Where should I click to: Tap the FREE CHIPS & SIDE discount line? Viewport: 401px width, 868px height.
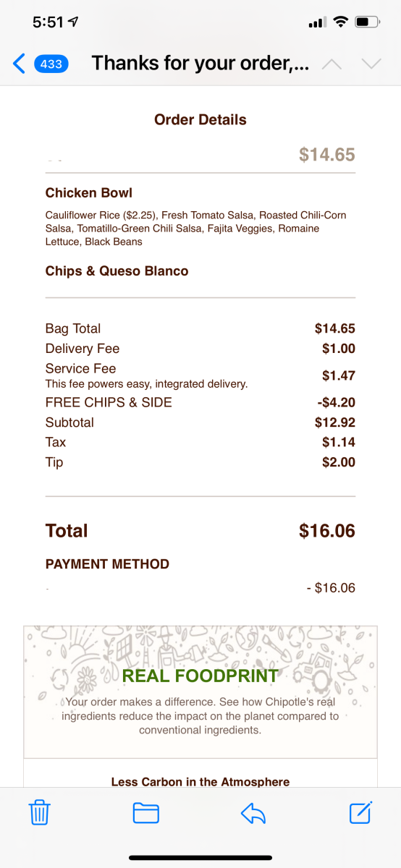coord(200,403)
